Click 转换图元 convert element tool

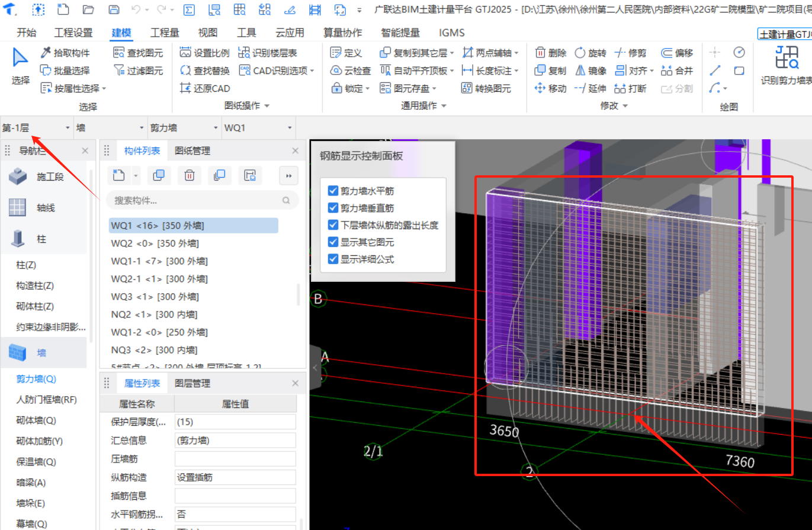[486, 88]
